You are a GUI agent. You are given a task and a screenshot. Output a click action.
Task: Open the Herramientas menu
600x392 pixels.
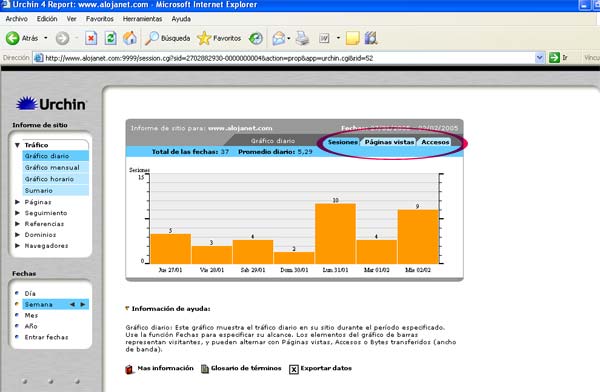click(x=142, y=19)
